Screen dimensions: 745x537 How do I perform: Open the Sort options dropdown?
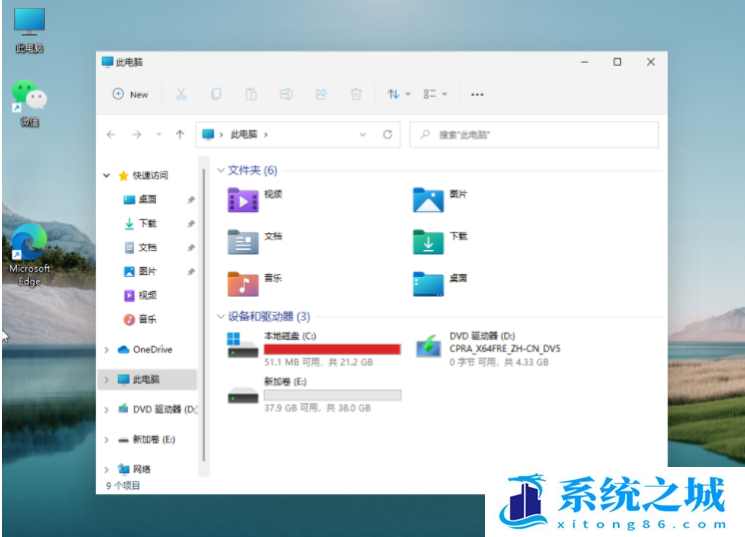(x=399, y=94)
